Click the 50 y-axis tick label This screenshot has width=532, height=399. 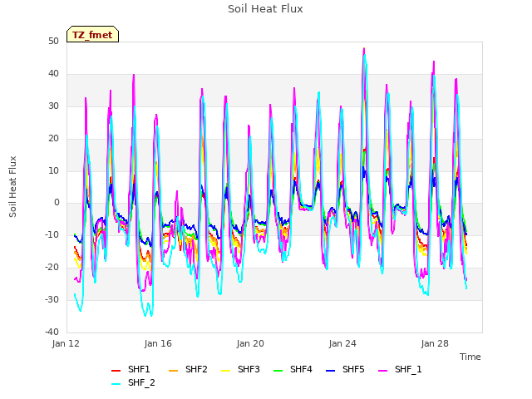pos(53,42)
